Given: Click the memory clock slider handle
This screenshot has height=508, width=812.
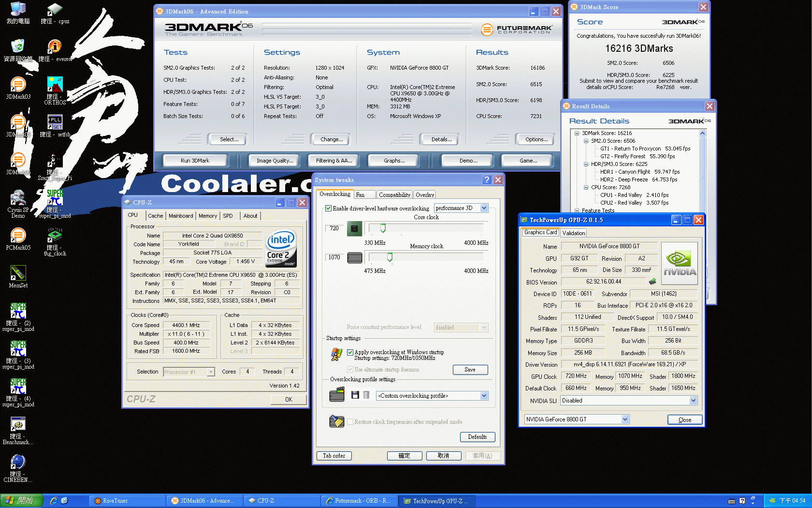Looking at the screenshot, I should tap(390, 257).
